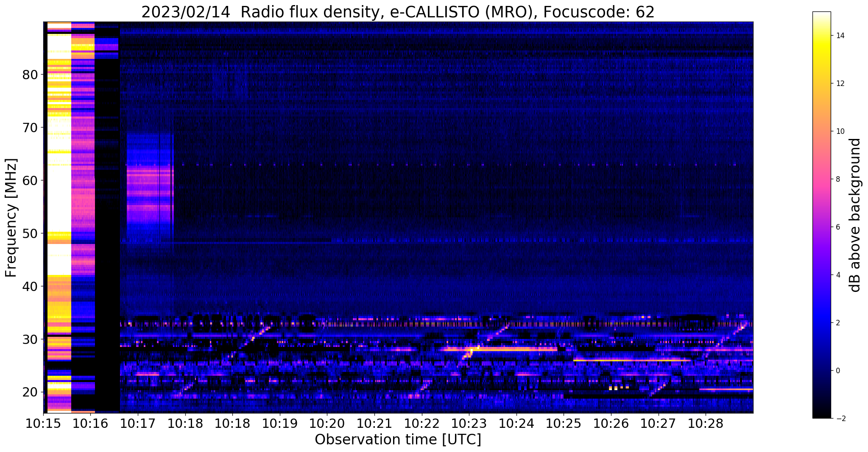Click the colorbar tick labeled 2

tap(837, 323)
